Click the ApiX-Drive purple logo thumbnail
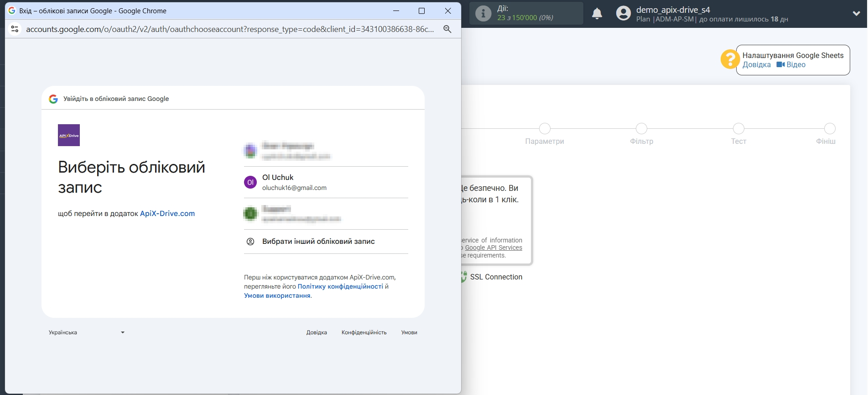 (x=69, y=135)
